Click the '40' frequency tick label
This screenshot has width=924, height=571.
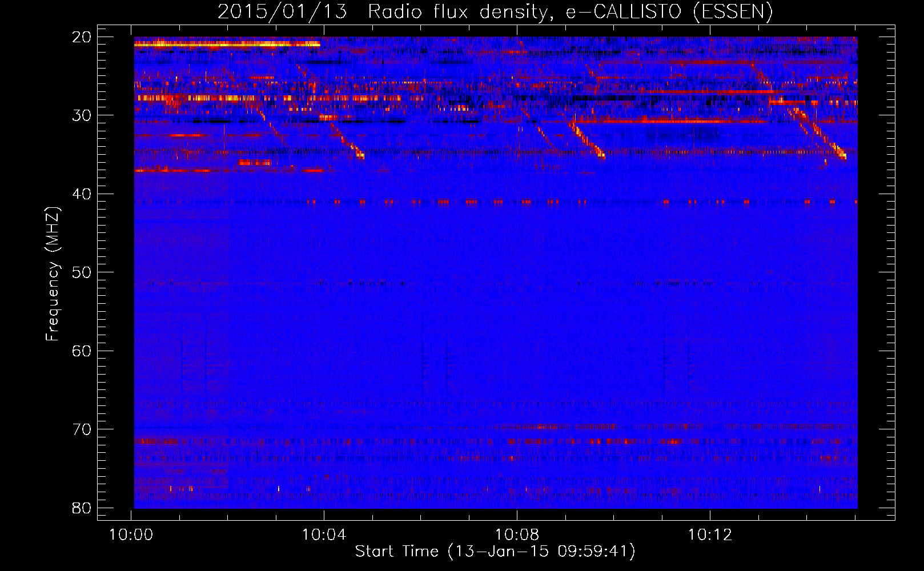pyautogui.click(x=82, y=194)
